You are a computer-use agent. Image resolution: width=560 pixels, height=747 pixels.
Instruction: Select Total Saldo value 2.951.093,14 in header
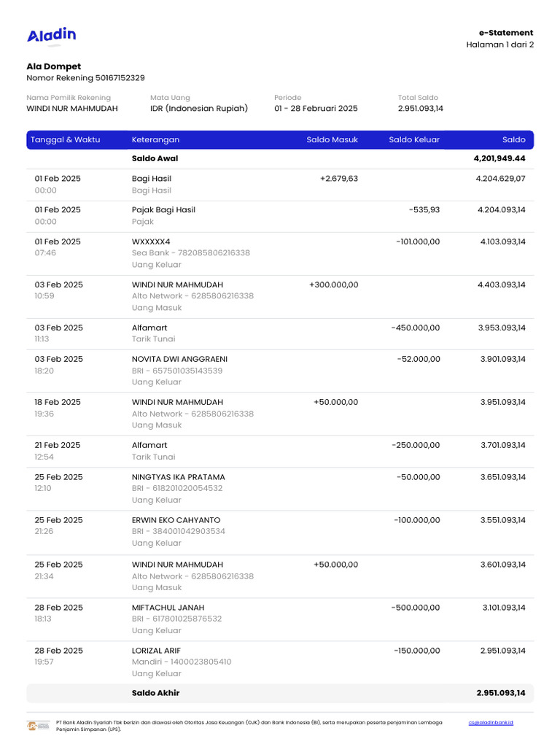click(421, 109)
